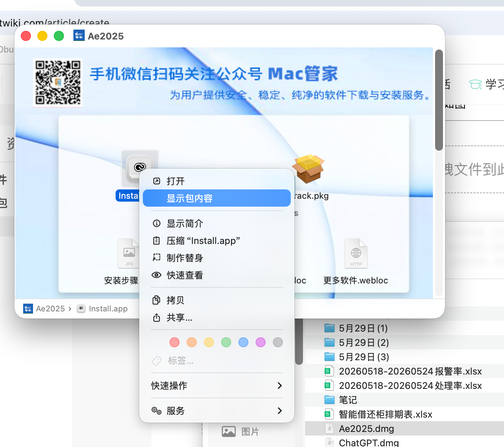
Task: Click Install.app in the path bar
Action: click(x=102, y=309)
